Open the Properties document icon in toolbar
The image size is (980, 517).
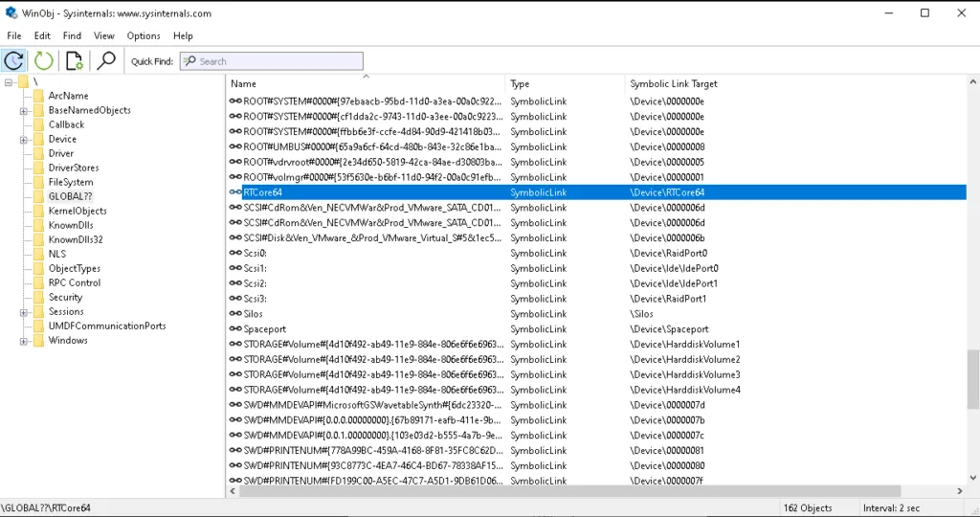(x=75, y=60)
